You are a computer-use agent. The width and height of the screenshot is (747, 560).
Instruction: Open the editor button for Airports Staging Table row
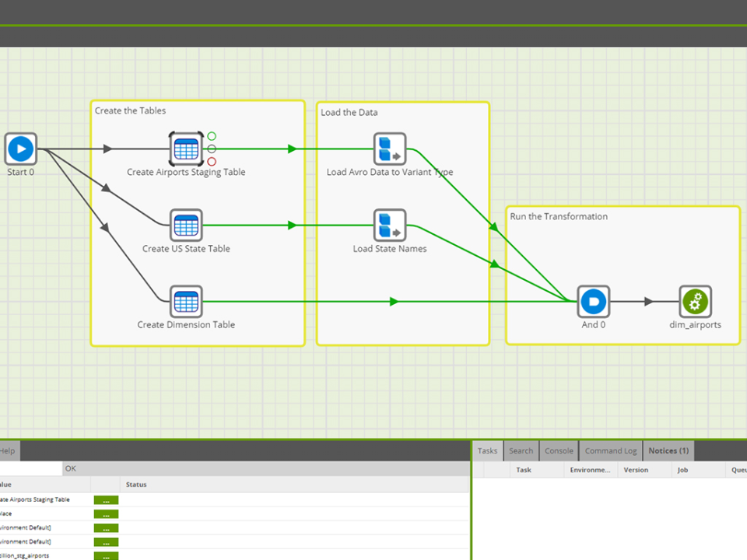point(107,500)
